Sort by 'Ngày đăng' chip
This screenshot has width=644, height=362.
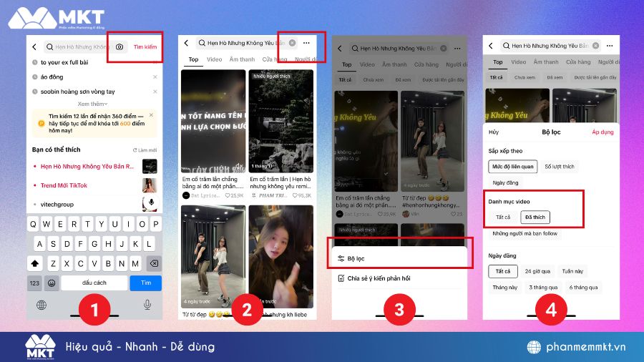click(x=505, y=183)
